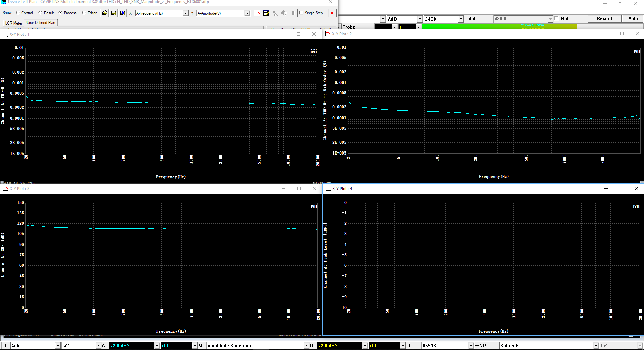Open the 48000 sampling rate dropdown

click(550, 19)
